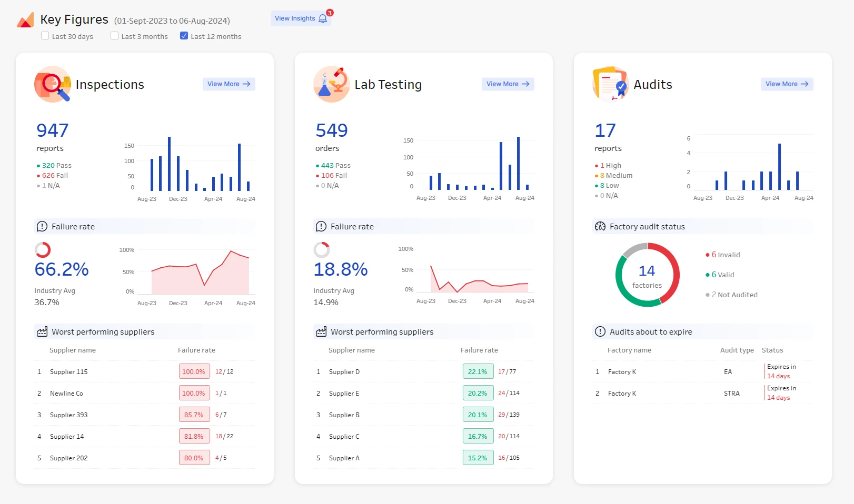This screenshot has height=504, width=854.
Task: Click View More for Inspections
Action: [x=229, y=84]
